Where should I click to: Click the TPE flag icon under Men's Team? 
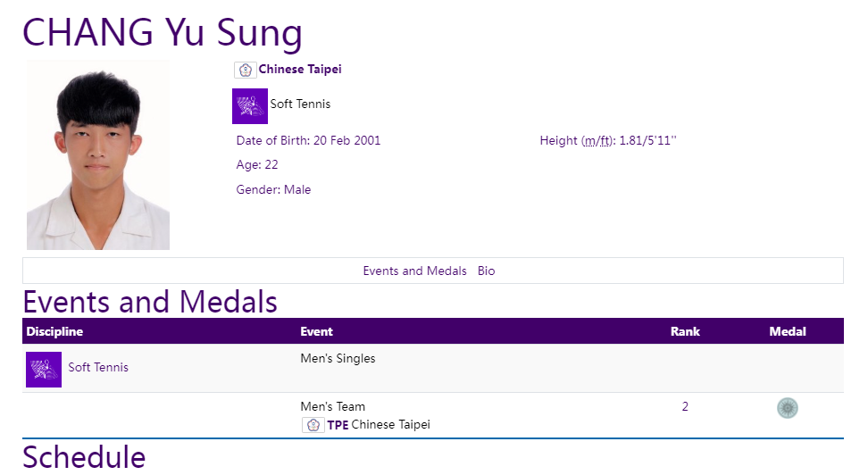coord(313,425)
